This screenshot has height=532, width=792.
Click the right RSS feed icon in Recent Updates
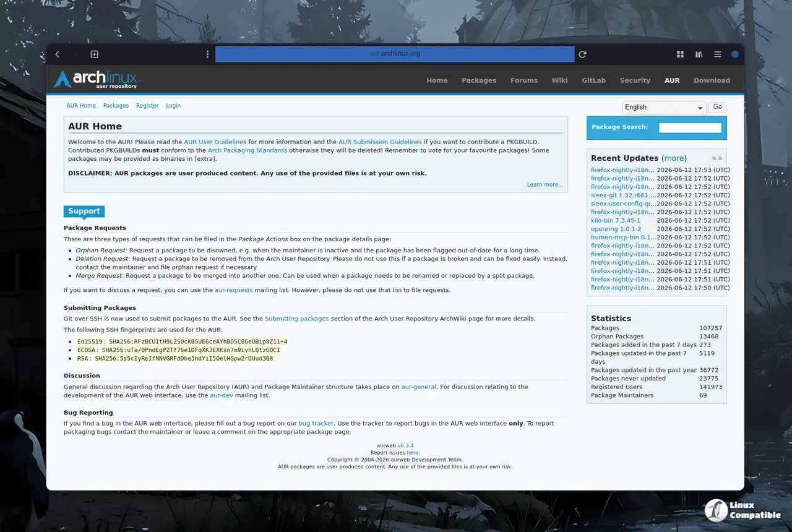click(720, 158)
